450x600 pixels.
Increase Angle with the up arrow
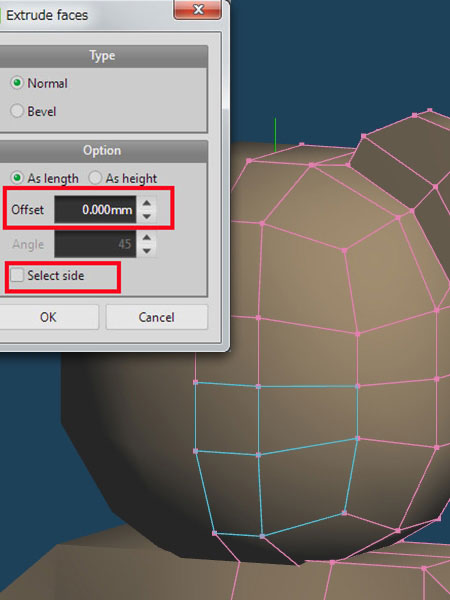point(147,237)
